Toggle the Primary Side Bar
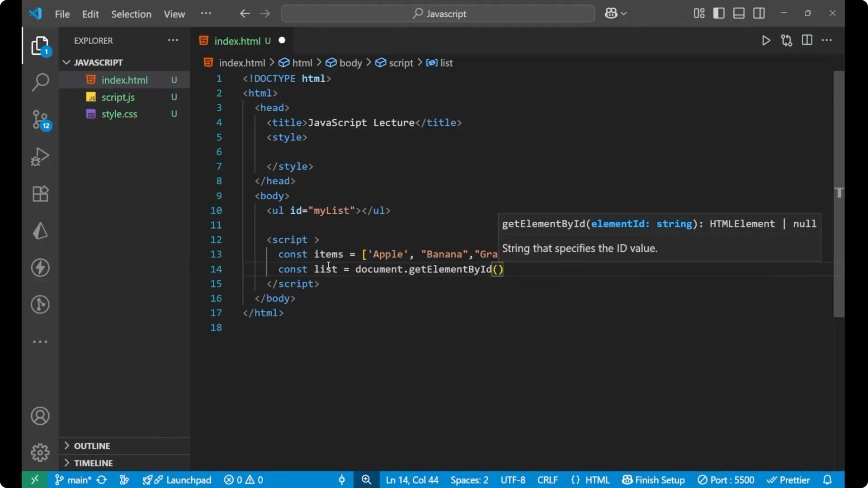This screenshot has height=488, width=868. pos(719,13)
